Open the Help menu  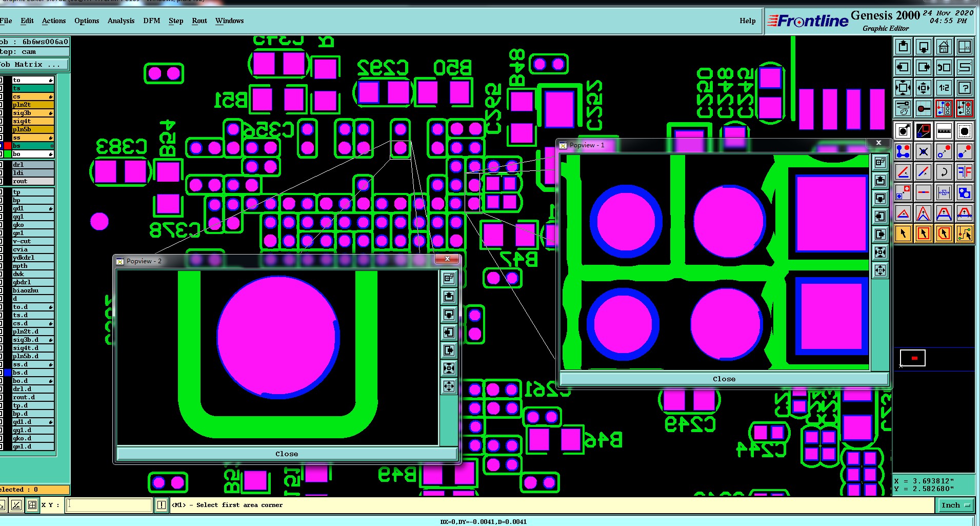747,21
